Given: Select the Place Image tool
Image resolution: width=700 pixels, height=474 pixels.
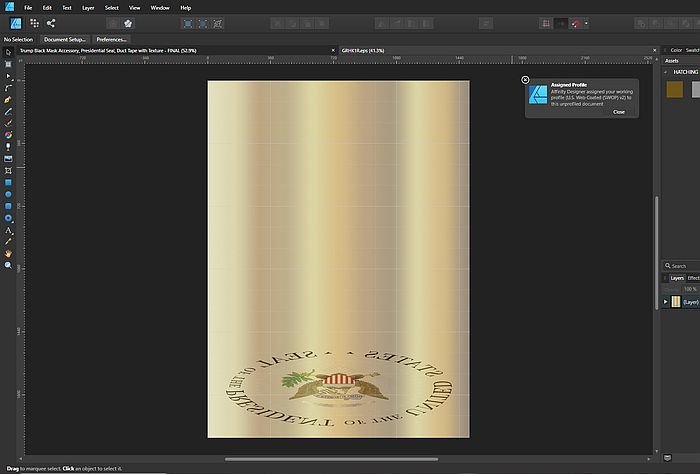Looking at the screenshot, I should (x=8, y=159).
